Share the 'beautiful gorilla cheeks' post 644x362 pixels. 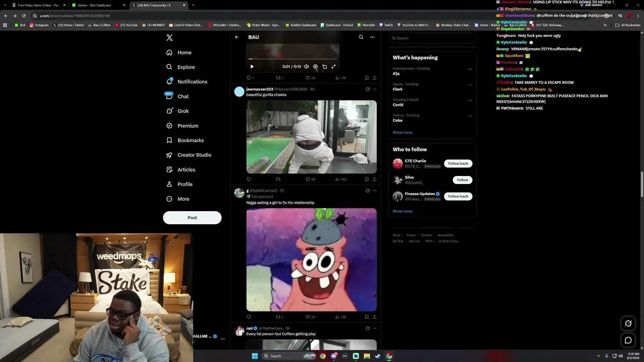(374, 179)
